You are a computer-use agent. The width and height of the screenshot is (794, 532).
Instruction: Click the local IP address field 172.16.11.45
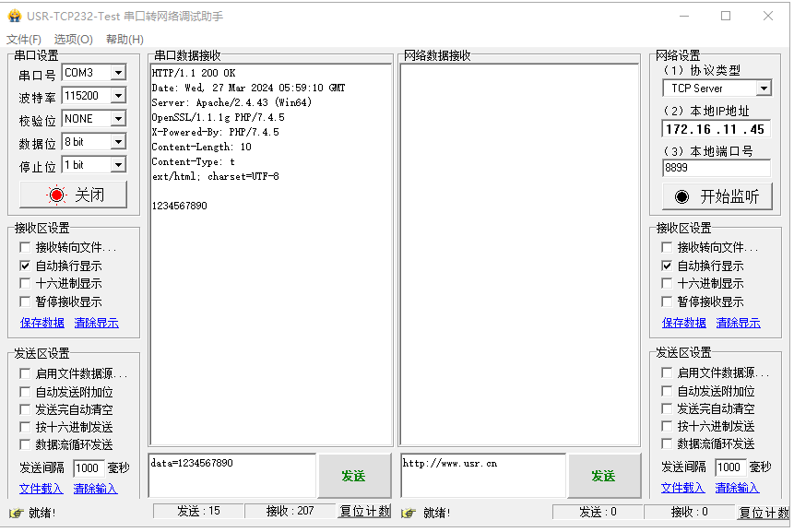[717, 129]
